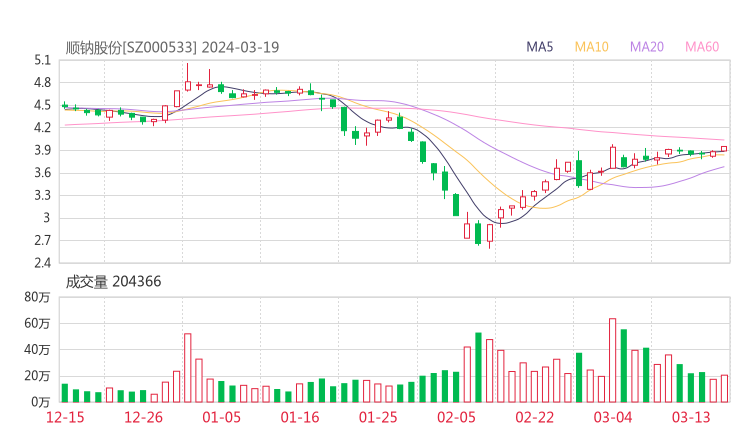Click the 60万 volume axis label

point(37,323)
